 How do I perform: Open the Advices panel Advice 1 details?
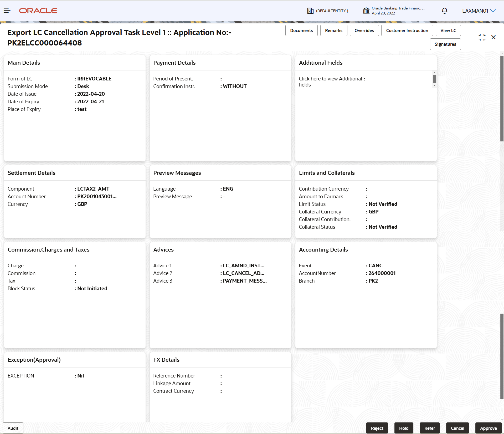pyautogui.click(x=243, y=265)
